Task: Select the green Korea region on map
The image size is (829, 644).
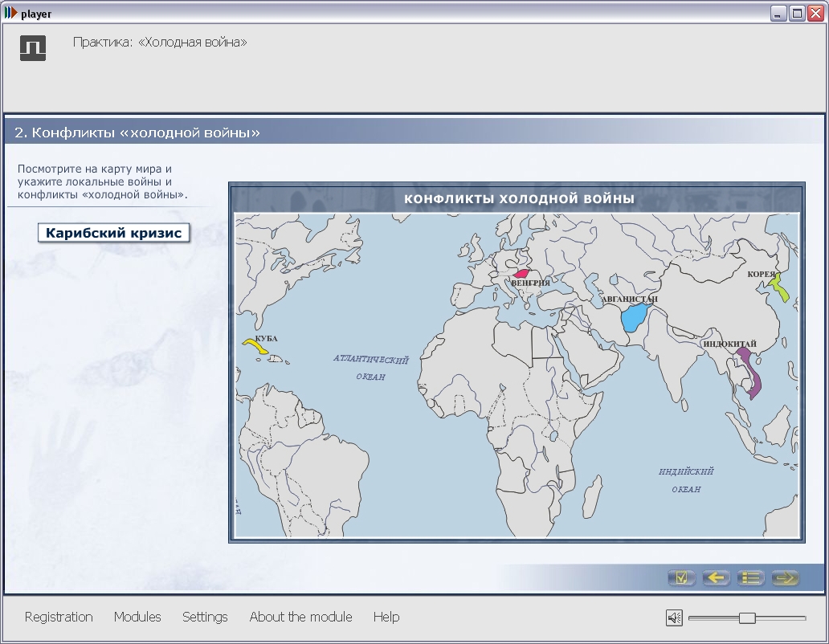Action: (778, 287)
